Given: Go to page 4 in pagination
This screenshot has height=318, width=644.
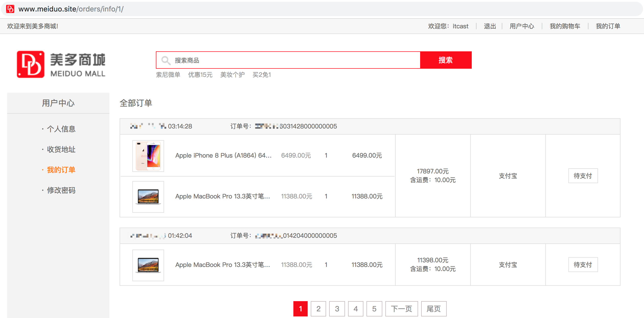Looking at the screenshot, I should point(356,309).
